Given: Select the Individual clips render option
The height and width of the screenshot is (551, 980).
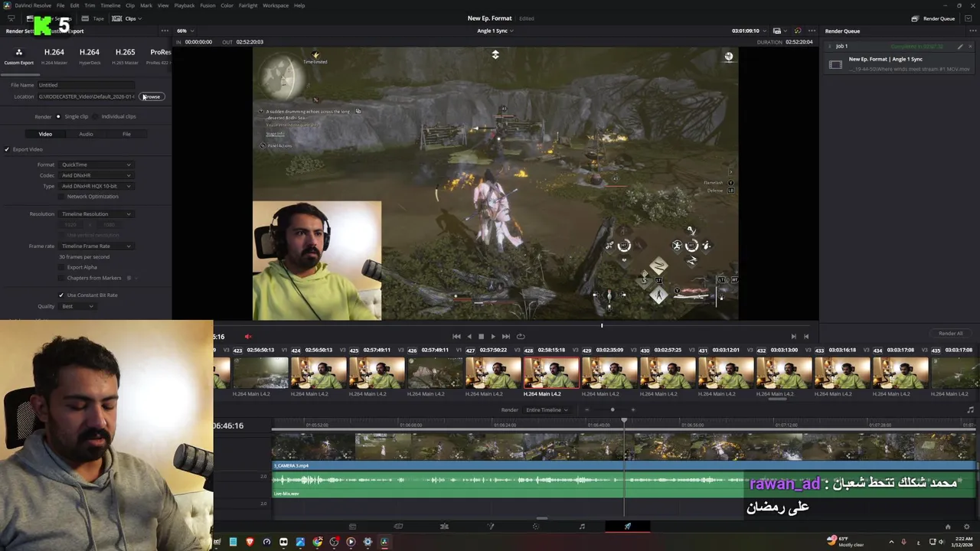Looking at the screenshot, I should click(115, 116).
